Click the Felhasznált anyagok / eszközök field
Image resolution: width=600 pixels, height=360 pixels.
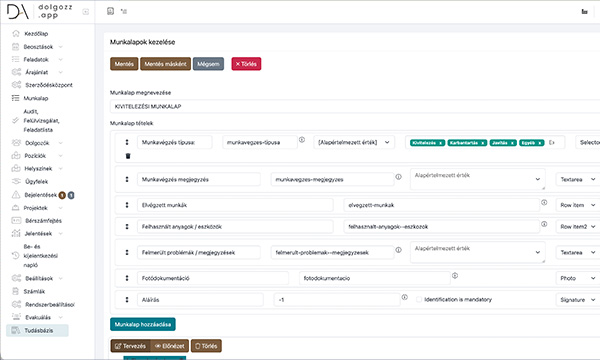[235, 226]
